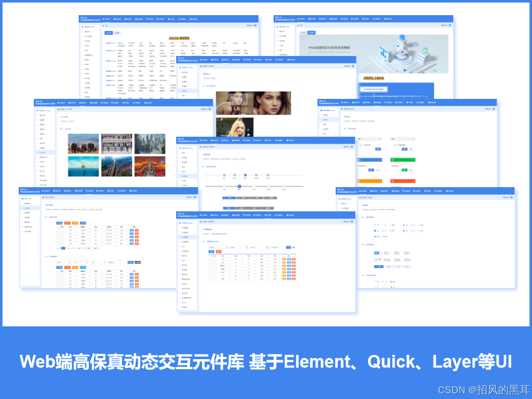Toggle the header switch in the portrait image window
The width and height of the screenshot is (532, 399).
click(352, 66)
